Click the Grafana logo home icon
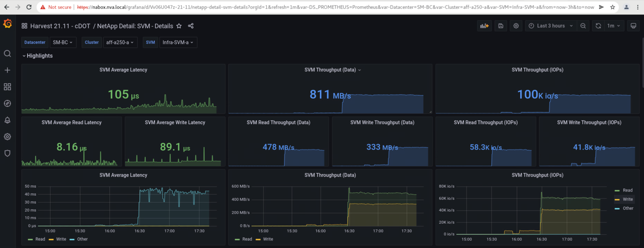The height and width of the screenshot is (248, 644). [8, 24]
